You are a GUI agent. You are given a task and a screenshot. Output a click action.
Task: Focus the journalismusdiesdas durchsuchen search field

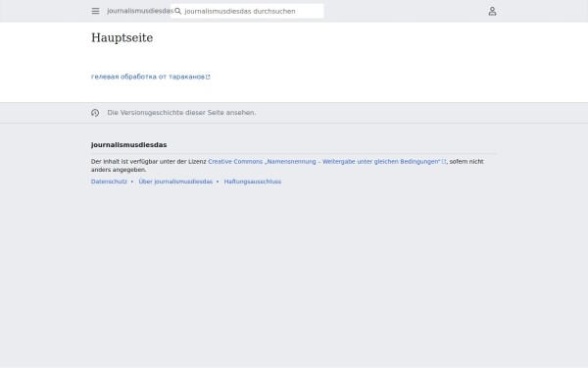pos(247,11)
